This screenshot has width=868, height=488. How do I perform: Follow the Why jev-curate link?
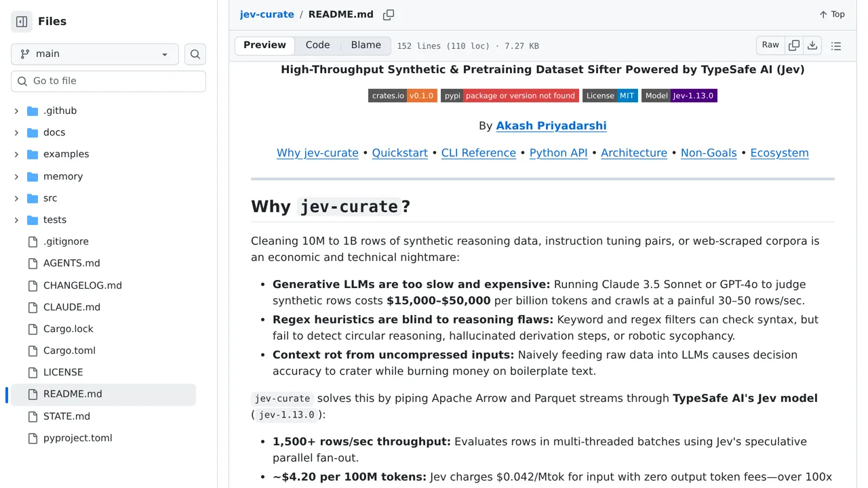pyautogui.click(x=317, y=153)
